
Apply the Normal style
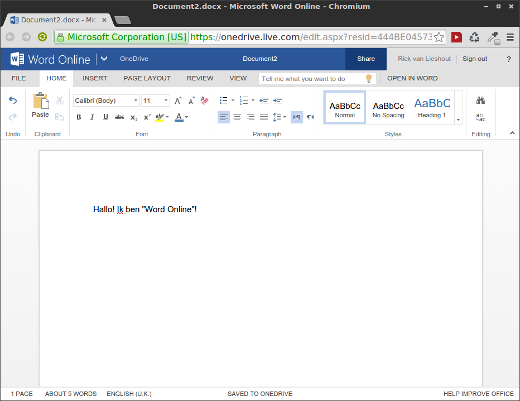(345, 107)
